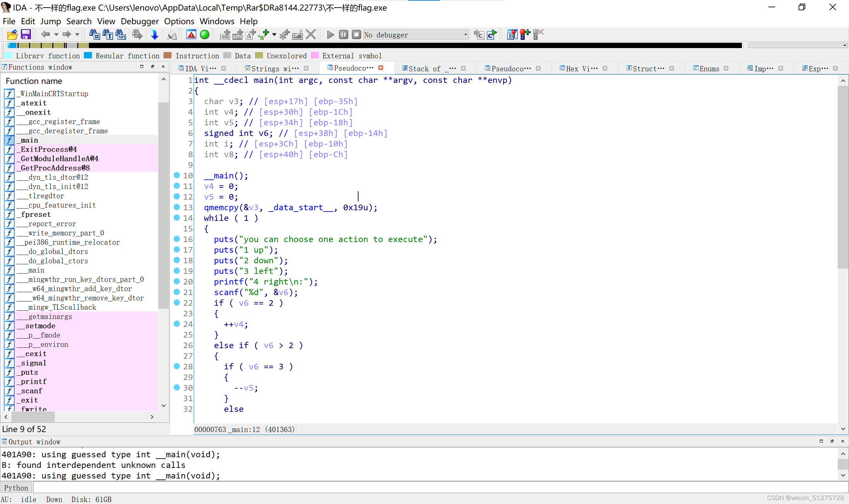Screen dimensions: 849x504
Task: Click the C pseudocode green arrow icon
Action: 492,34
